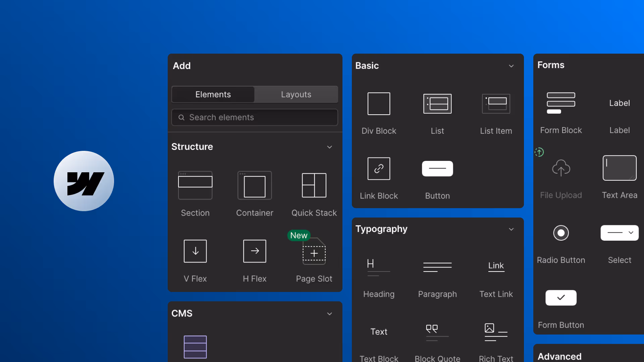Image resolution: width=644 pixels, height=362 pixels.
Task: Click the Quick Stack icon
Action: click(314, 185)
